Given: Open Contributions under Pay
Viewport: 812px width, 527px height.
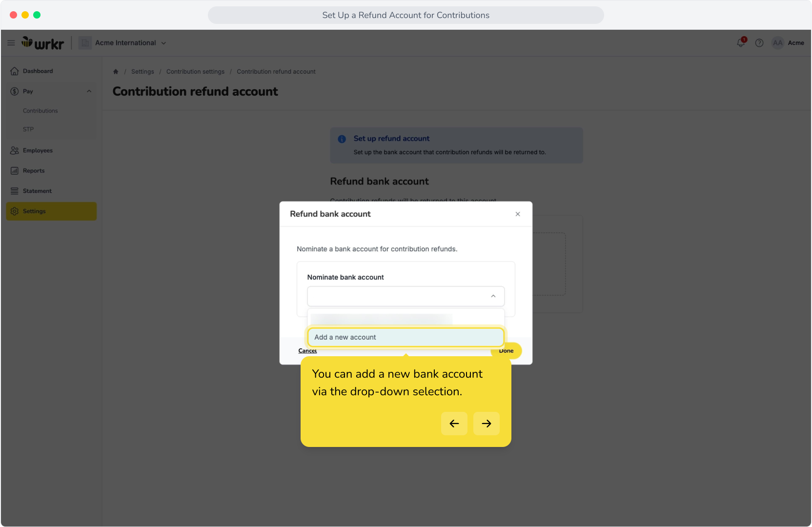Looking at the screenshot, I should tap(41, 111).
